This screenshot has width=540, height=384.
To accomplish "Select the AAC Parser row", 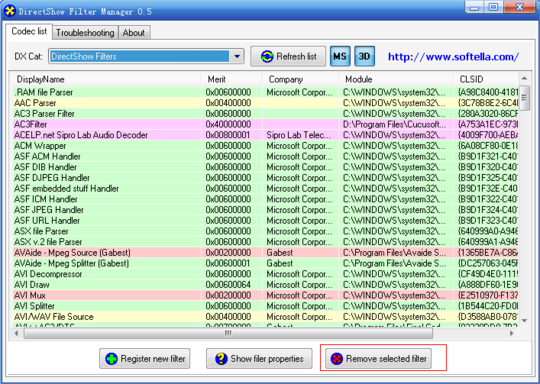I will tap(266, 103).
